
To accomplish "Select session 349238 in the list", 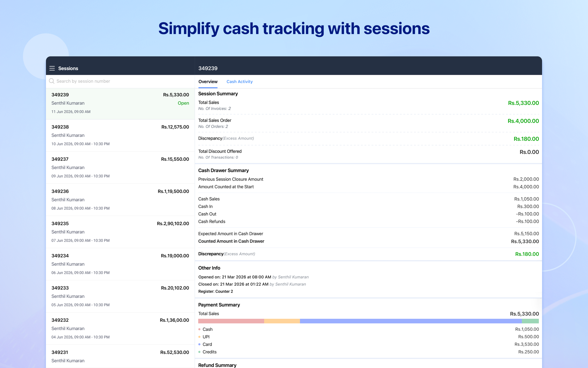I will [x=120, y=135].
